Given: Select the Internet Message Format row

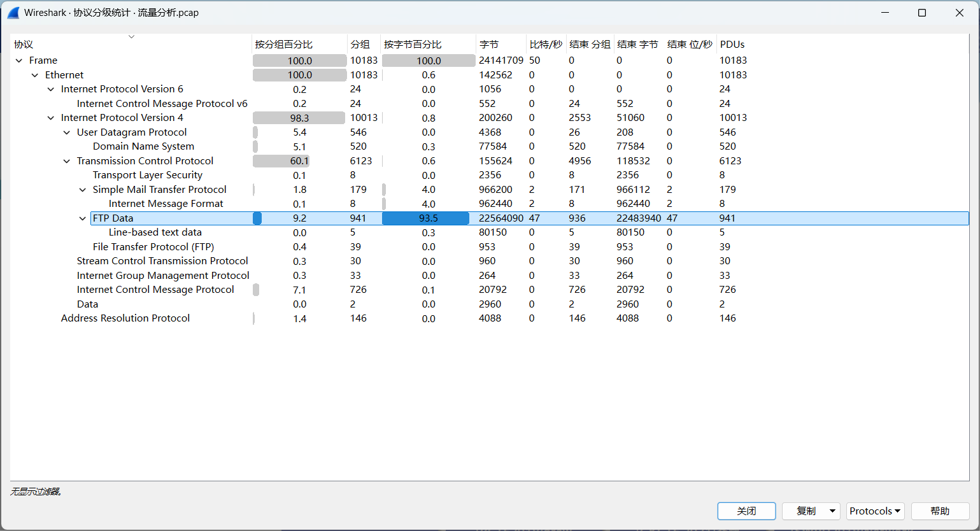Looking at the screenshot, I should point(490,204).
